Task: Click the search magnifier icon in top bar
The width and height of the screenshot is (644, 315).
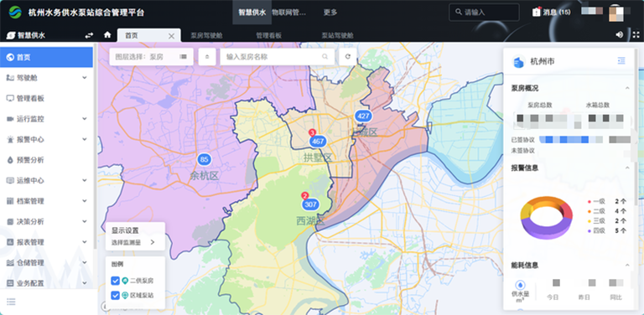Action: (459, 13)
